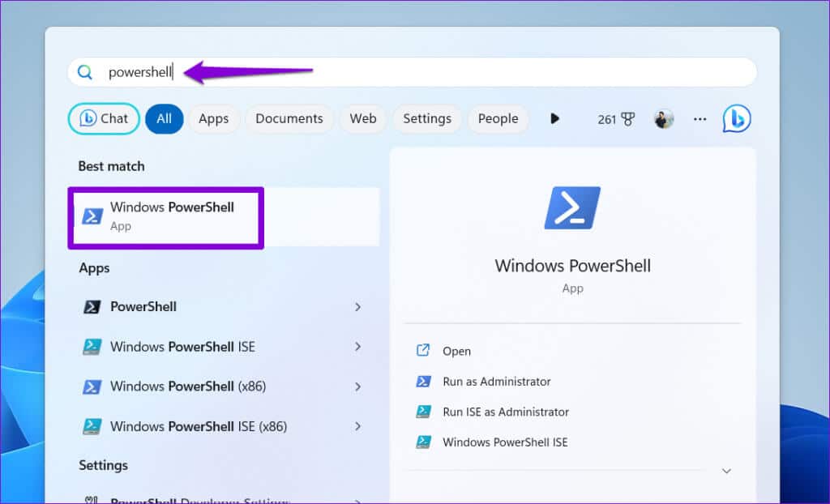Image resolution: width=830 pixels, height=504 pixels.
Task: Select the All filter tab
Action: [x=164, y=118]
